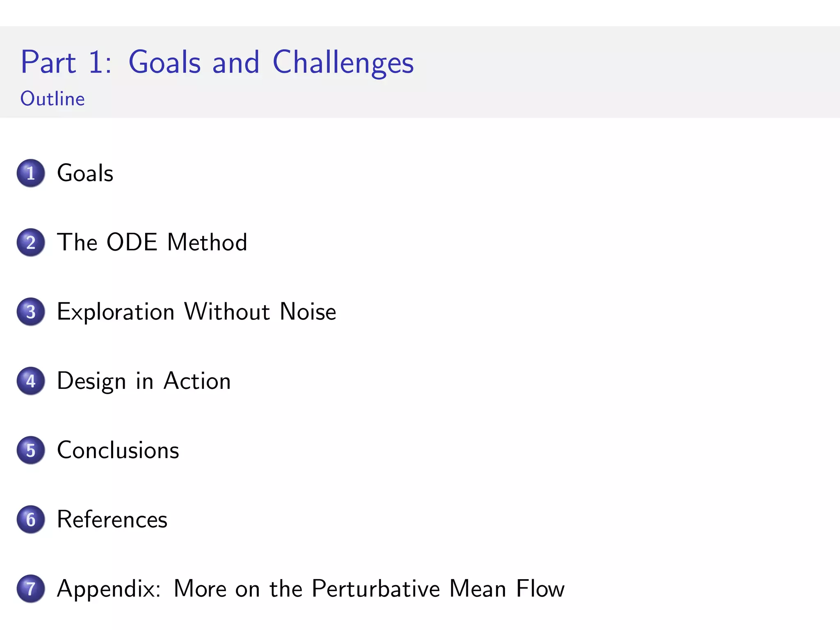
Task: Click the number 1 bullet icon
Action: [31, 173]
